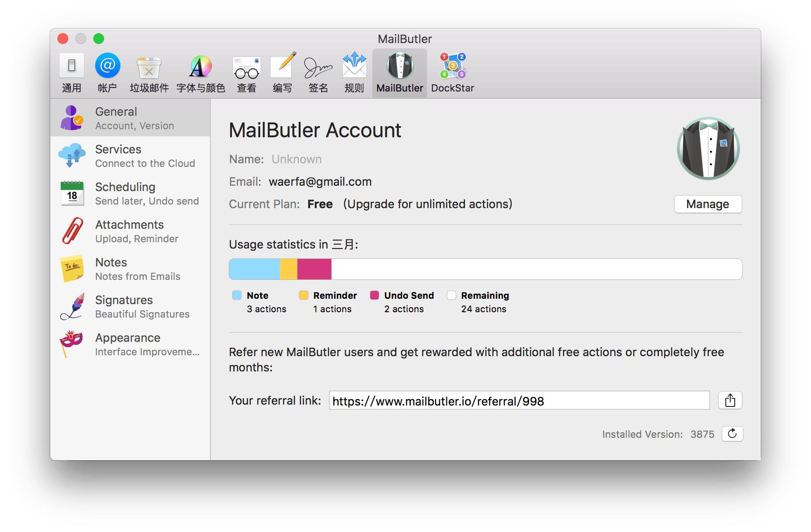The height and width of the screenshot is (532, 811).
Task: Open the DockStar preferences icon
Action: tap(453, 65)
